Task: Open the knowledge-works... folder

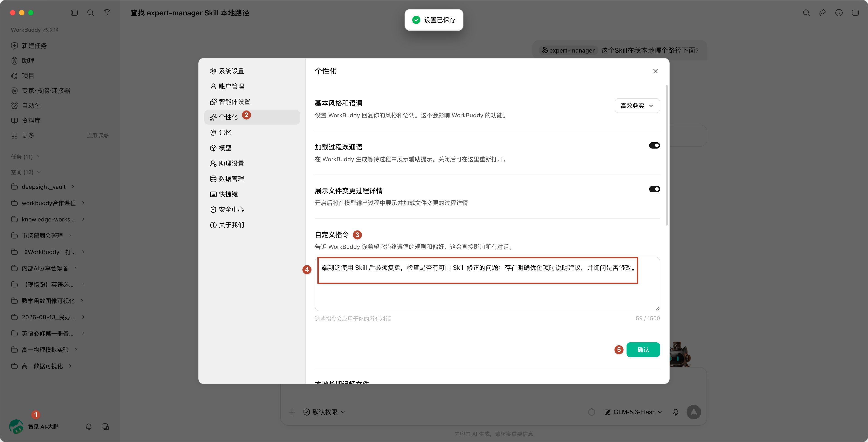Action: [x=48, y=219]
